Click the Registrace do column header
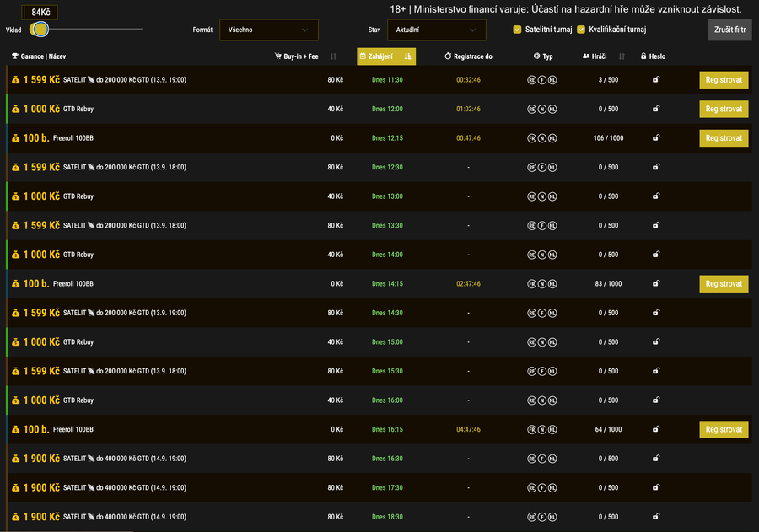The image size is (759, 532). [x=468, y=56]
